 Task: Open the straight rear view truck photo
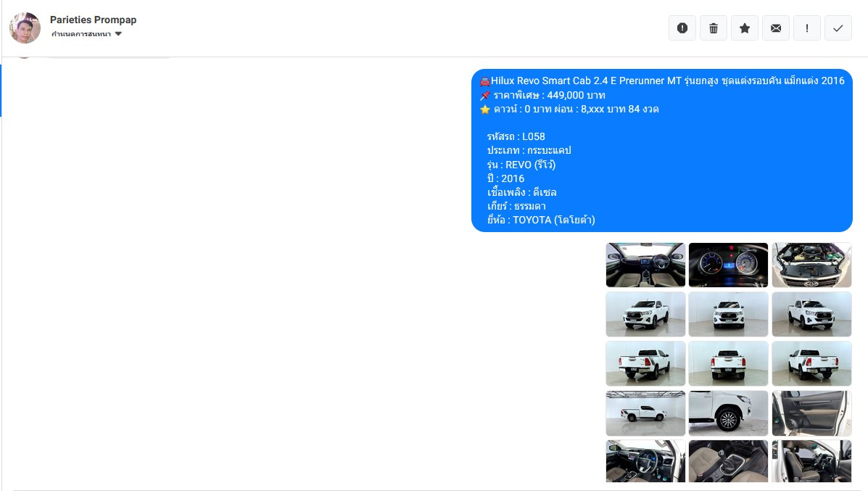point(728,363)
